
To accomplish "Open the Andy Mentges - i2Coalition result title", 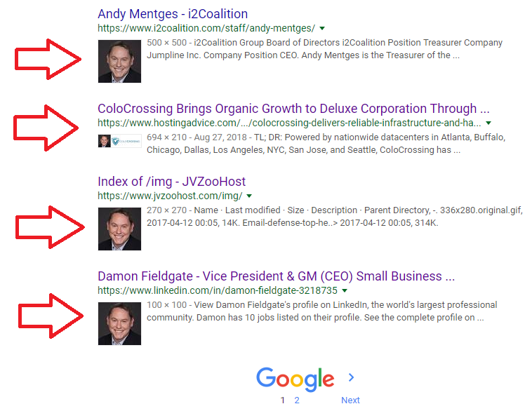I will (x=173, y=14).
